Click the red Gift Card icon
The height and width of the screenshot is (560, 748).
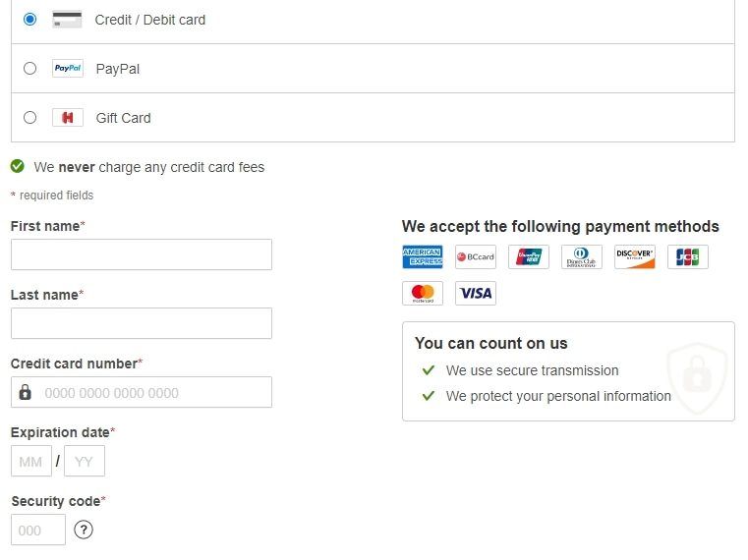coord(68,118)
